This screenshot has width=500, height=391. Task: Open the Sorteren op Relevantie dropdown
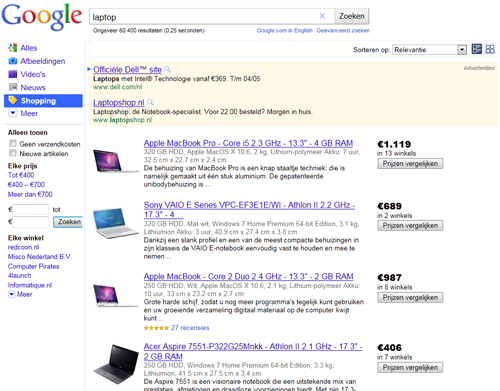point(429,50)
